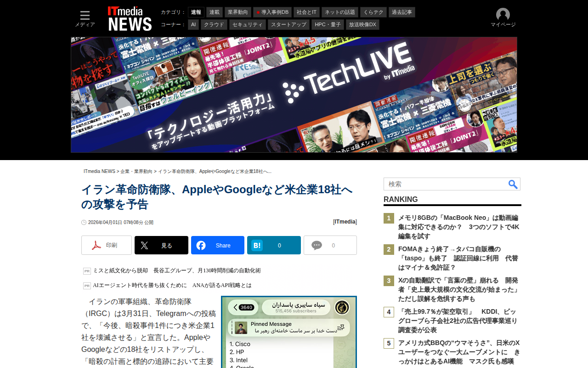The image size is (588, 368).
Task: Open ranking 3 X自動翻訳 article
Action: coord(458,290)
